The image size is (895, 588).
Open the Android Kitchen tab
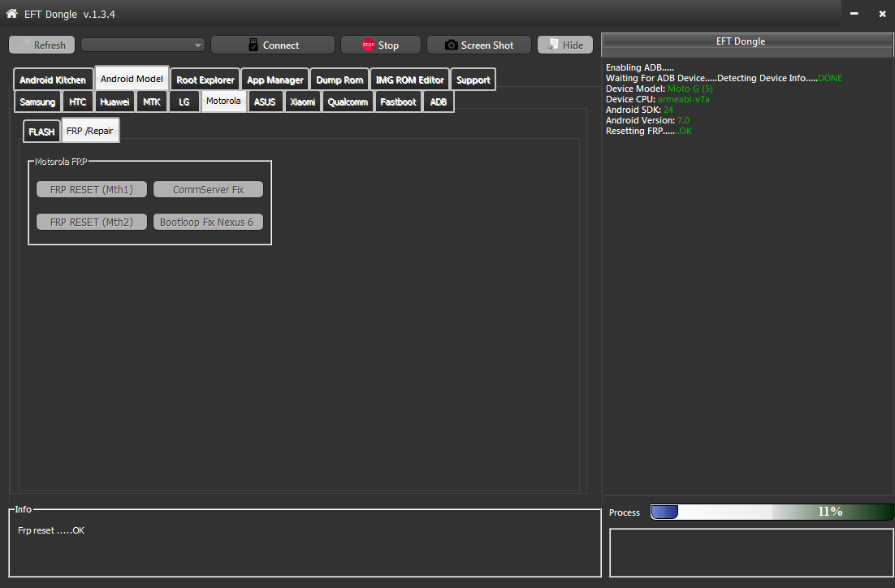tap(53, 80)
